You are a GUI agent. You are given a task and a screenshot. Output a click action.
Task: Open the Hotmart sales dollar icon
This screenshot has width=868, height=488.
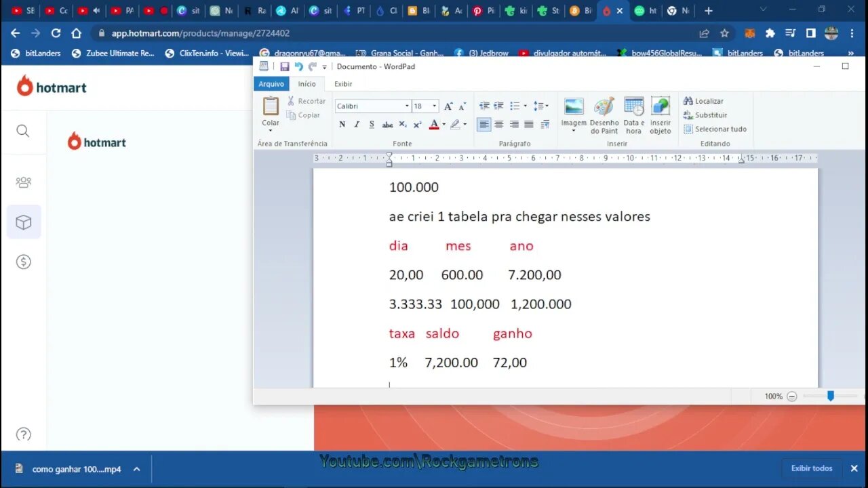(24, 262)
